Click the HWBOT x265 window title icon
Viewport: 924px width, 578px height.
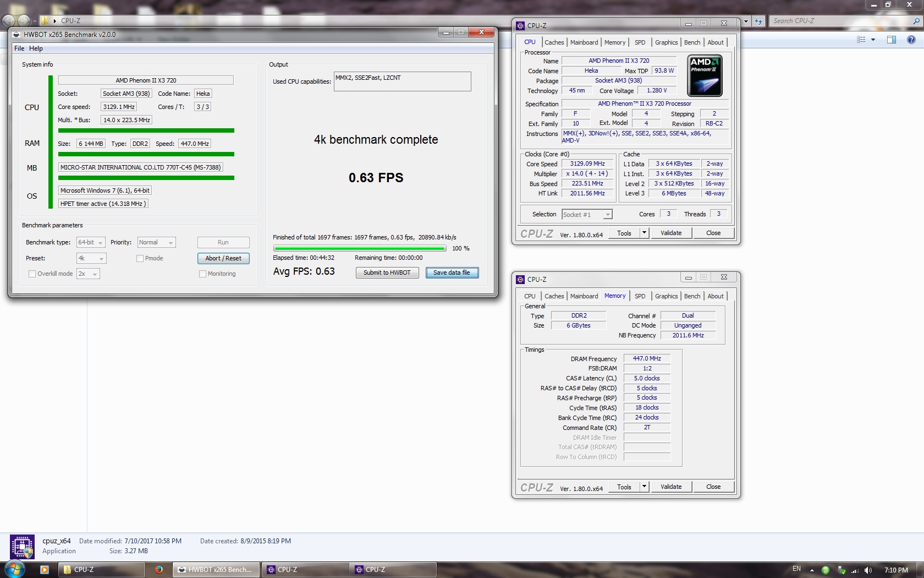click(x=16, y=34)
